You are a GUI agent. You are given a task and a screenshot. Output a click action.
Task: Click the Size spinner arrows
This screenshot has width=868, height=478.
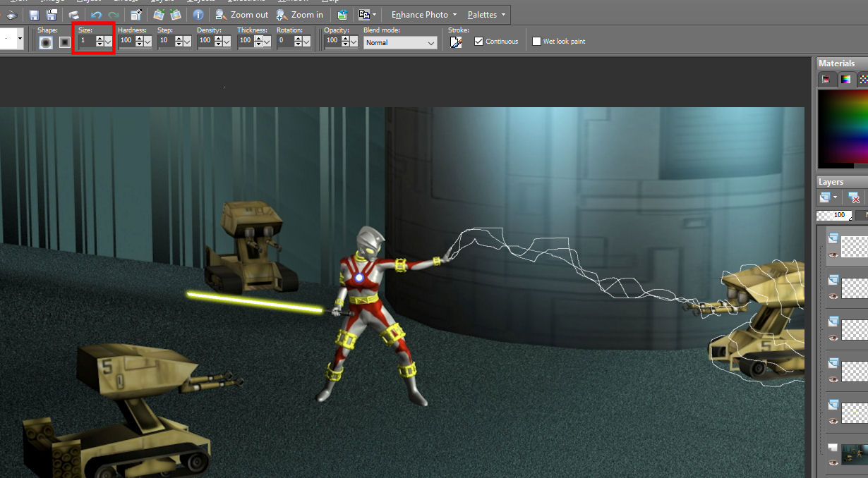(100, 42)
